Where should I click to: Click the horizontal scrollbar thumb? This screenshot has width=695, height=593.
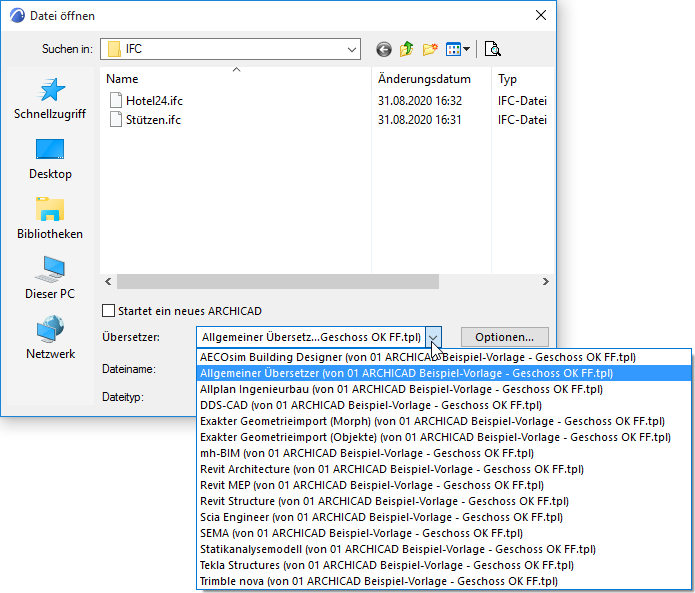(x=278, y=281)
